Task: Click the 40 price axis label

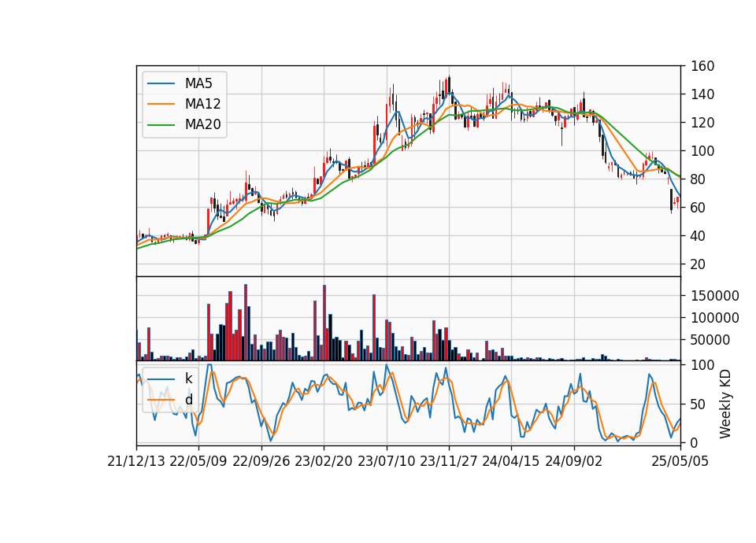Action: click(699, 236)
